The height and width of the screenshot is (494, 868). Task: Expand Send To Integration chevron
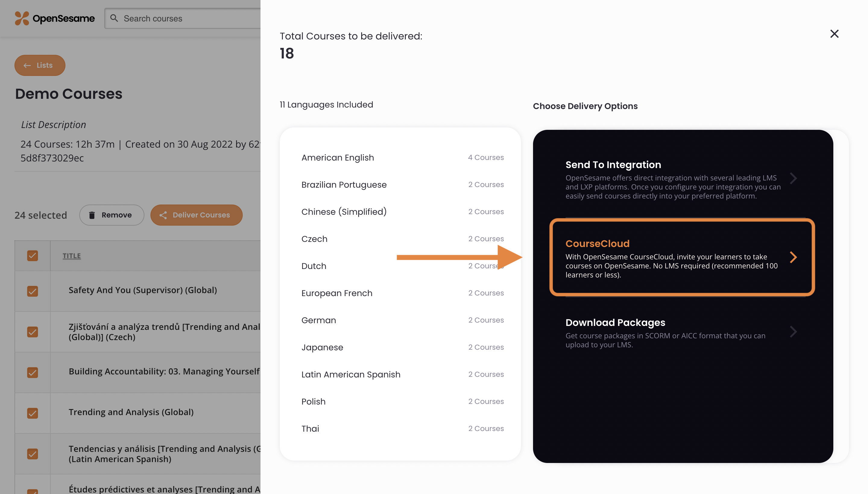click(793, 178)
